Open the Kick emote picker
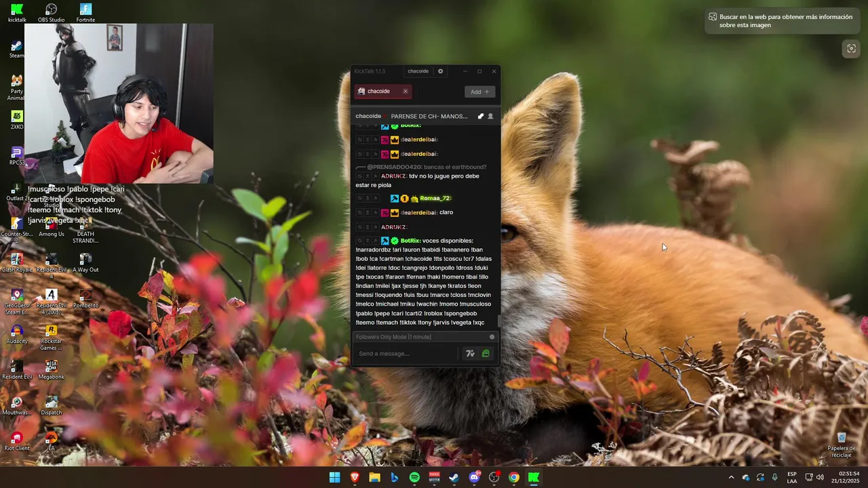This screenshot has width=868, height=488. pyautogui.click(x=486, y=353)
